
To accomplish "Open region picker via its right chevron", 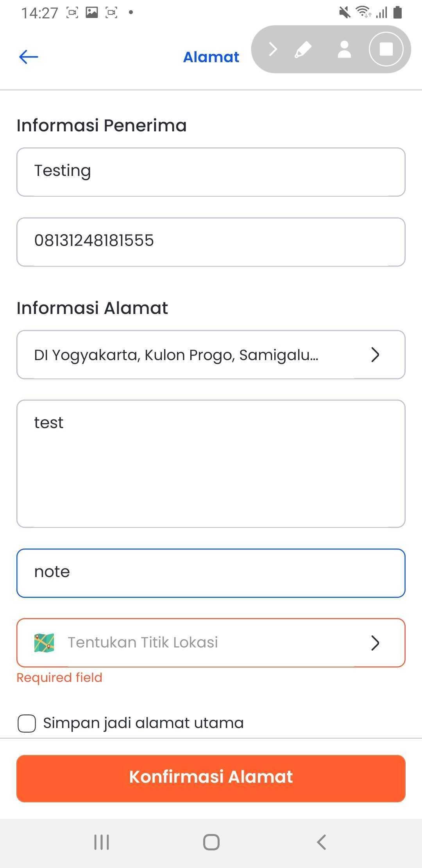I will [375, 355].
